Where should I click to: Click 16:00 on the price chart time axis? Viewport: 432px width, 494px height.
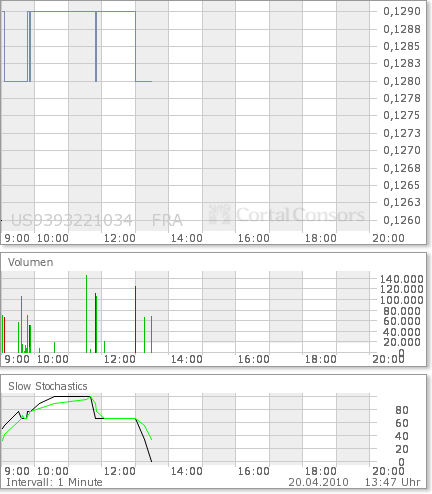coord(254,238)
